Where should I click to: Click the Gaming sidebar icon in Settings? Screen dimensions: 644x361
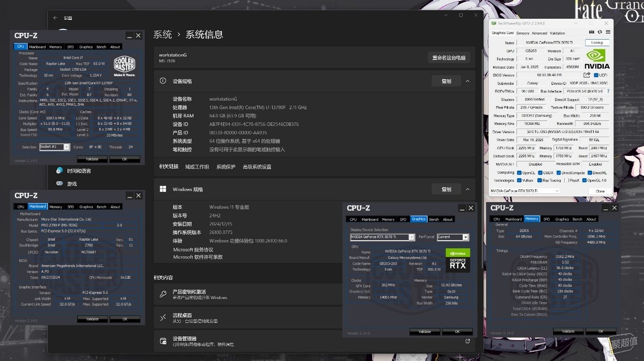point(60,183)
